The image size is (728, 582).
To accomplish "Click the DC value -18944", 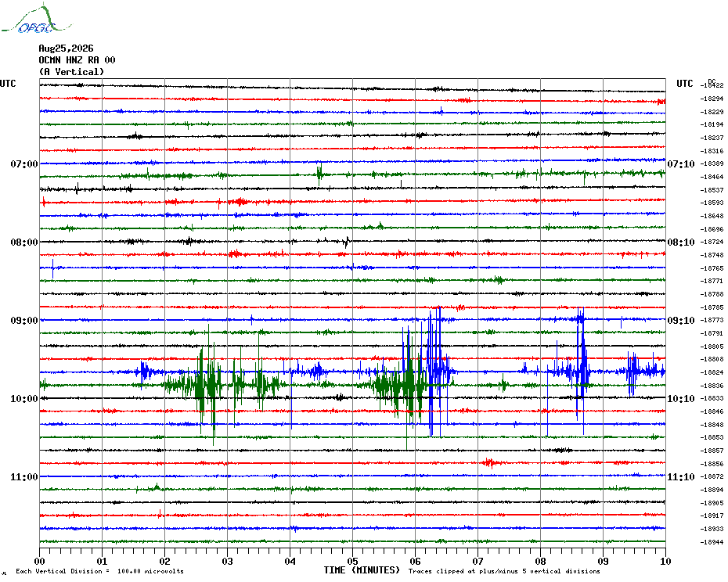I will [712, 542].
